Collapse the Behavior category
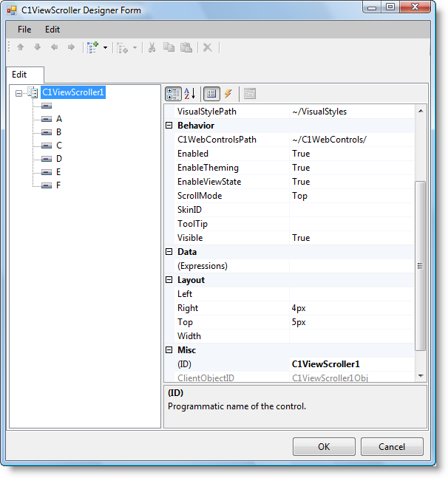448x478 pixels. pyautogui.click(x=169, y=126)
